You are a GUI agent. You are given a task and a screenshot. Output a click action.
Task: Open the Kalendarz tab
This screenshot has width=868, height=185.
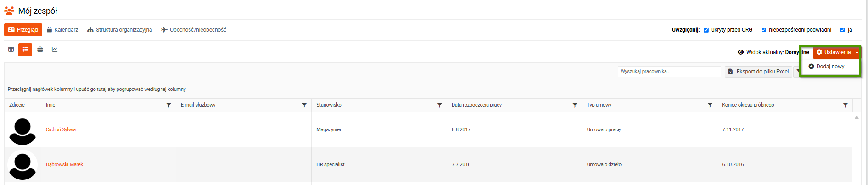pos(62,30)
